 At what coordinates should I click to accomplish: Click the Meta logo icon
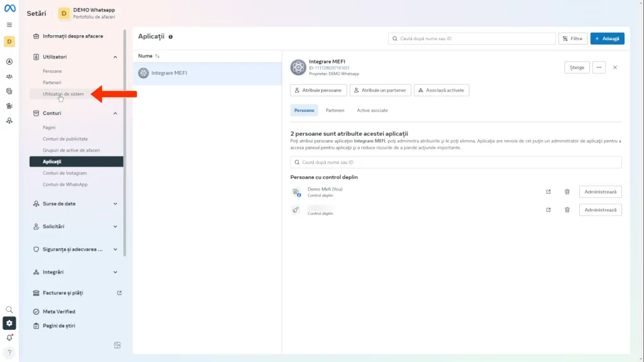[9, 8]
